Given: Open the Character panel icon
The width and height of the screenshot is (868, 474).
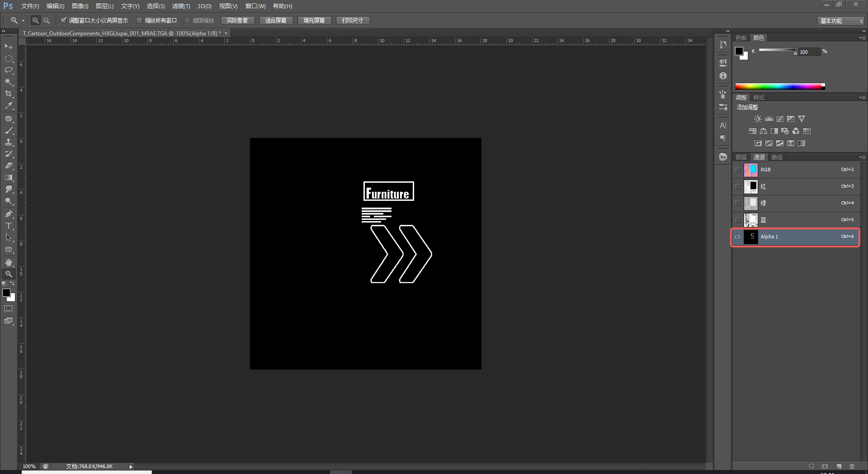Looking at the screenshot, I should pos(723,125).
